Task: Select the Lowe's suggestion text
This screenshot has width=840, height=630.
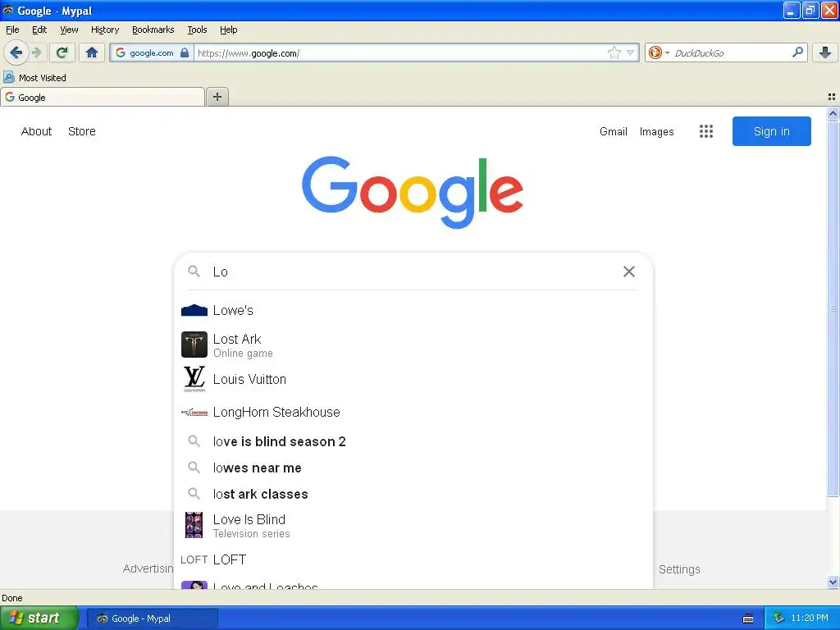Action: [x=233, y=310]
